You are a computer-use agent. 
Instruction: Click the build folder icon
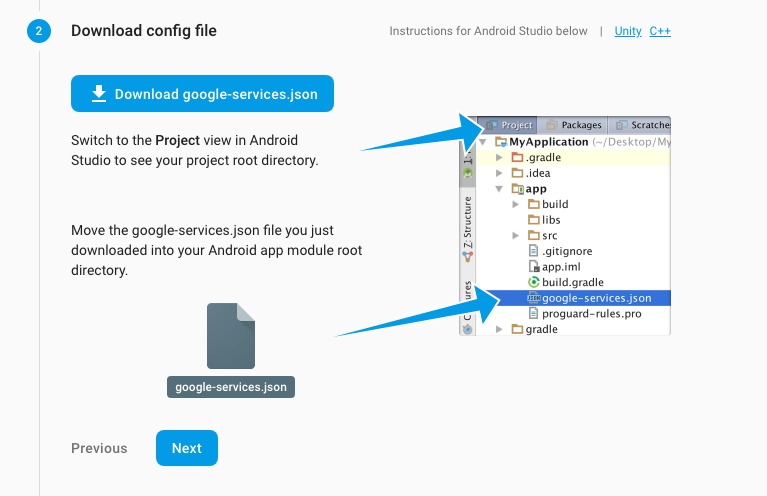(x=534, y=204)
